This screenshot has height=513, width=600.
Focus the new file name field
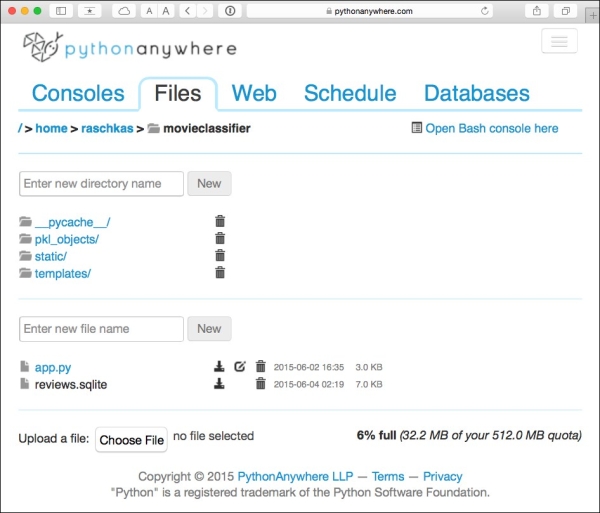101,329
